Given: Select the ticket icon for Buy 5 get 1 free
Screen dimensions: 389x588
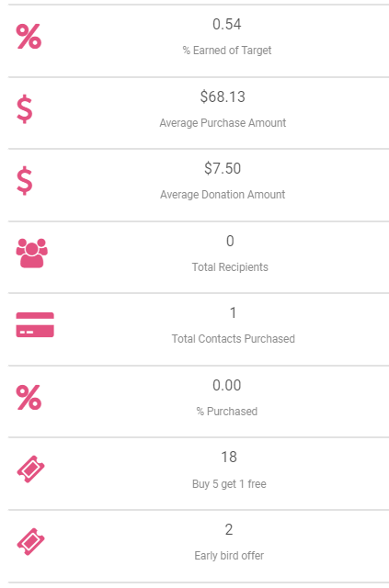Looking at the screenshot, I should [30, 469].
